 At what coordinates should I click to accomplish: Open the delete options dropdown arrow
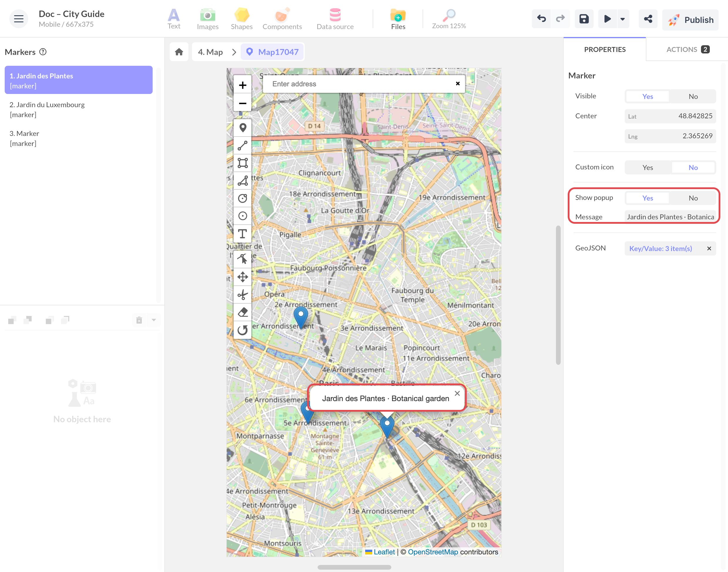(154, 320)
